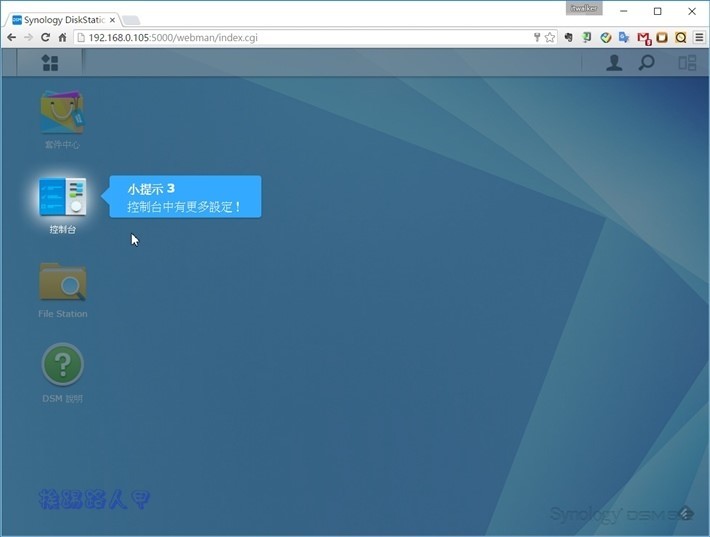Open DSM Help question mark icon

click(62, 366)
